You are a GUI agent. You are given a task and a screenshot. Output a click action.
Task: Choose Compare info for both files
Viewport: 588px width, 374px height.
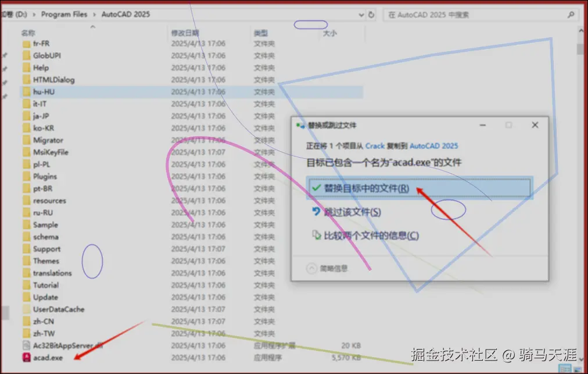[x=371, y=236]
